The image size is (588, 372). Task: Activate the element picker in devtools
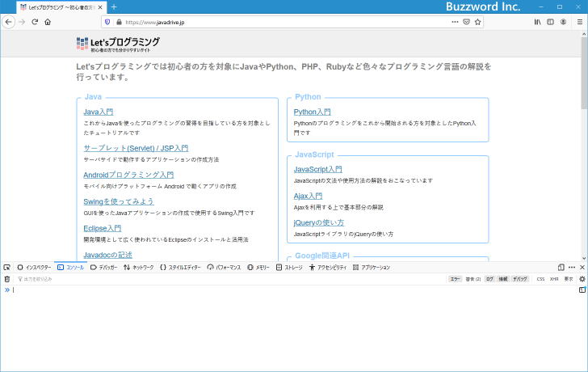coord(6,267)
